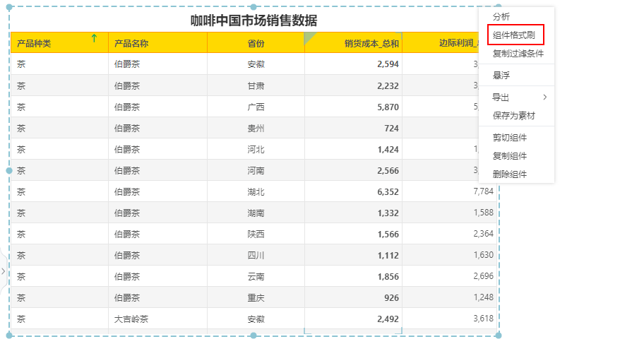The width and height of the screenshot is (644, 344).
Task: Click 删除组件 to delete the component
Action: click(509, 174)
